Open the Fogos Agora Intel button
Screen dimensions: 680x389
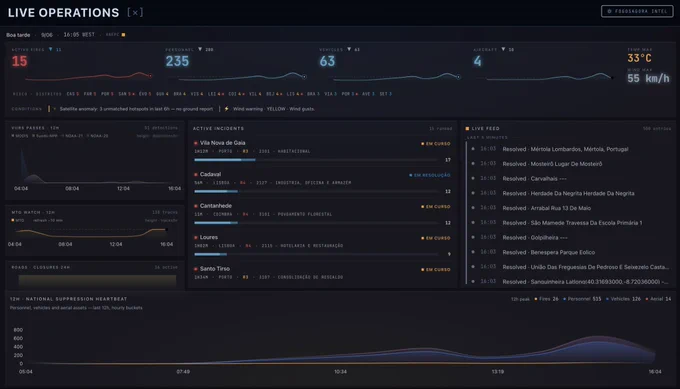point(637,11)
